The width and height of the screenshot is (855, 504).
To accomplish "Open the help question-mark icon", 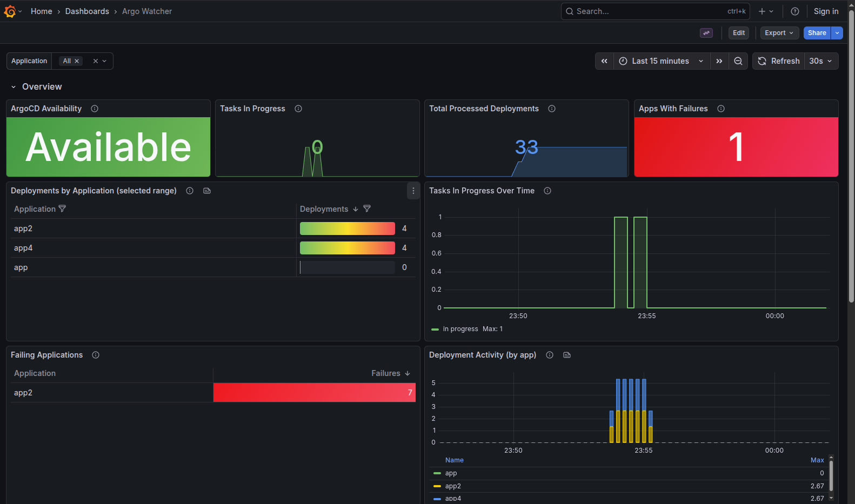I will pyautogui.click(x=795, y=11).
